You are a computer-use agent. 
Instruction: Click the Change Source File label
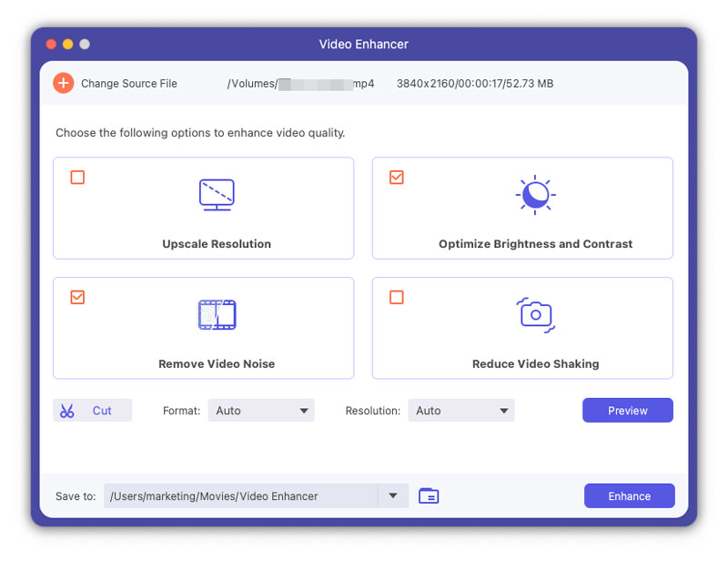[x=129, y=84]
